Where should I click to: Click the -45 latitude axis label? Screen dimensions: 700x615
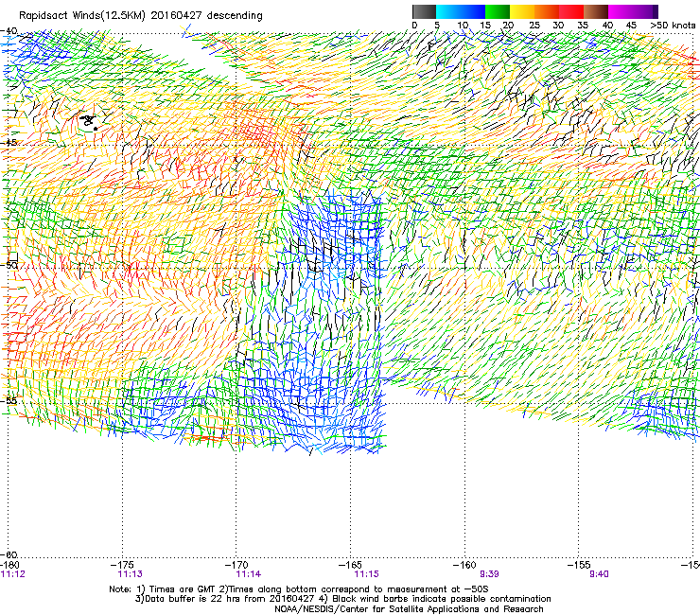click(9, 142)
